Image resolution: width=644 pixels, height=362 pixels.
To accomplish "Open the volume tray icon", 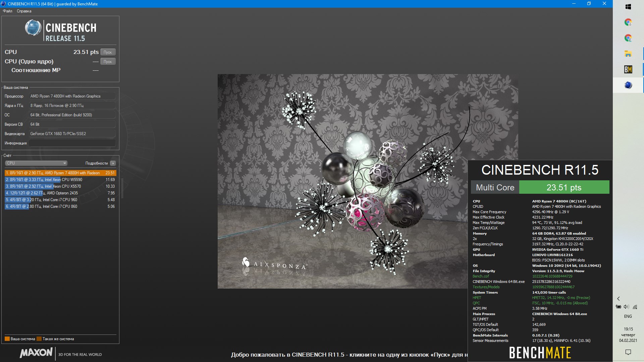I will click(x=626, y=307).
